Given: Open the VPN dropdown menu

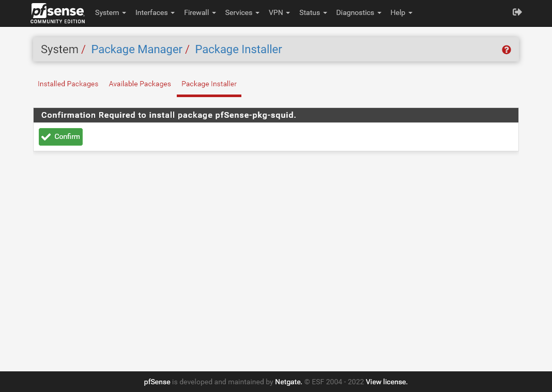Looking at the screenshot, I should point(279,12).
